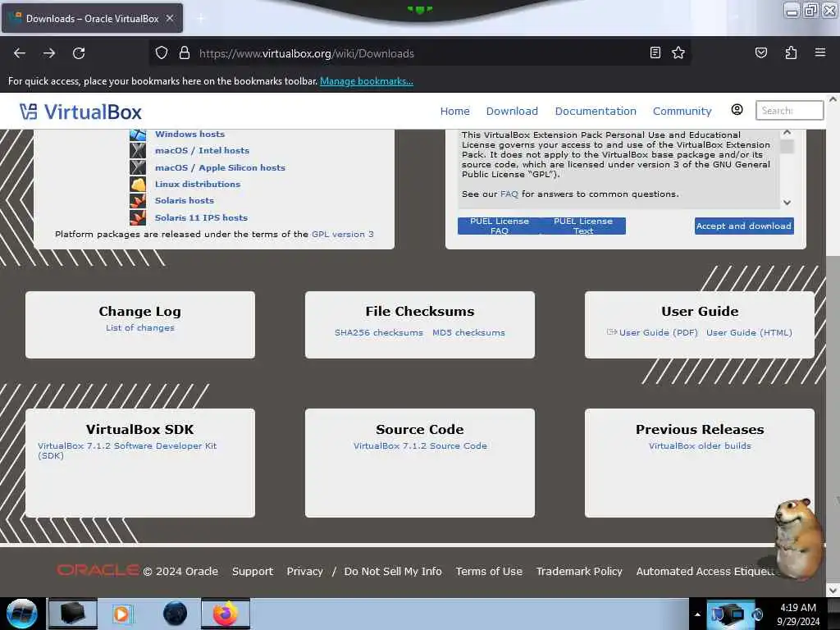840x630 pixels.
Task: Open the VirtualBox 7.1.2 Software Developer Kit link
Action: tap(127, 450)
